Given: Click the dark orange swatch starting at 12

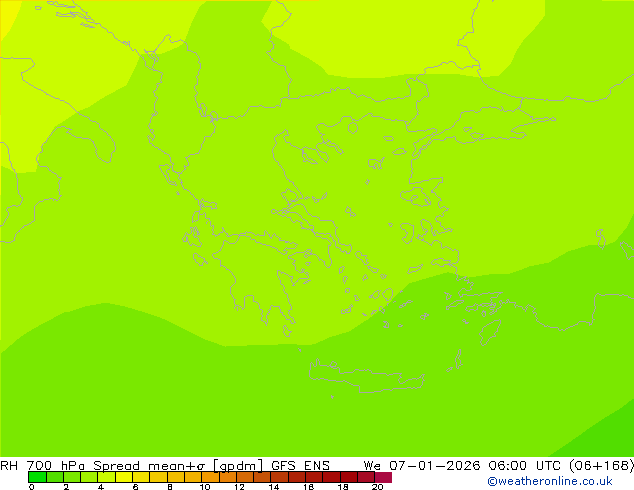Looking at the screenshot, I should point(245,477).
